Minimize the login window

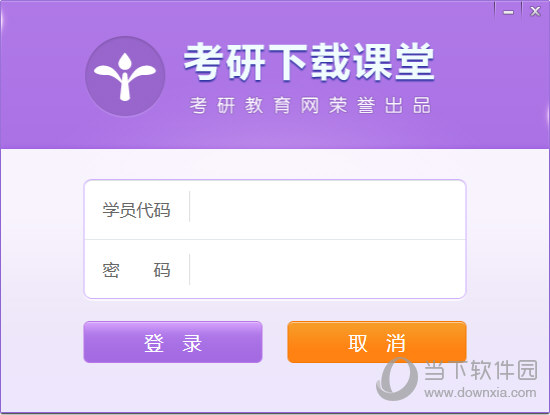click(x=508, y=12)
